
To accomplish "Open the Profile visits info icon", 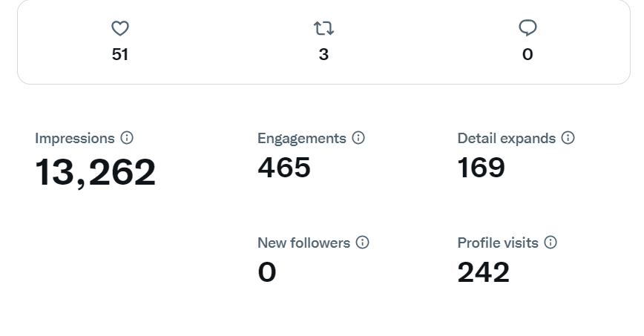I will pos(551,243).
